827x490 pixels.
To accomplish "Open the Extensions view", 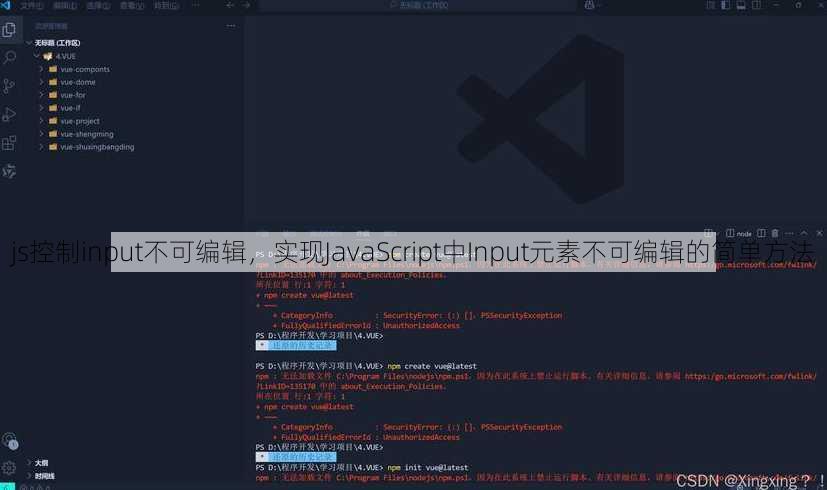I will [9, 143].
